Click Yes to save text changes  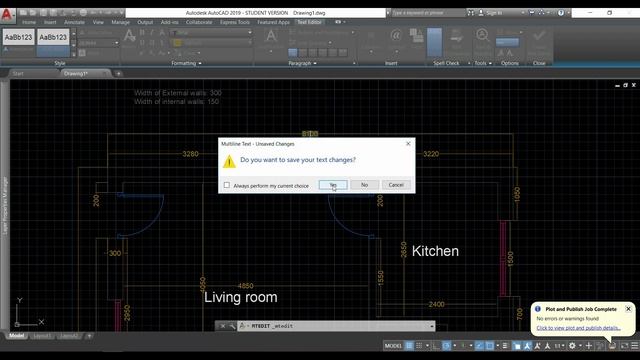pos(333,185)
